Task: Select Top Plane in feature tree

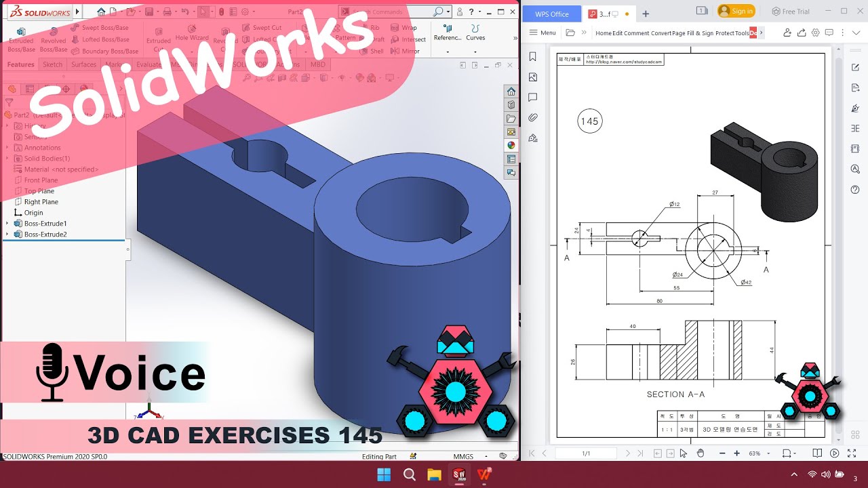Action: 39,191
